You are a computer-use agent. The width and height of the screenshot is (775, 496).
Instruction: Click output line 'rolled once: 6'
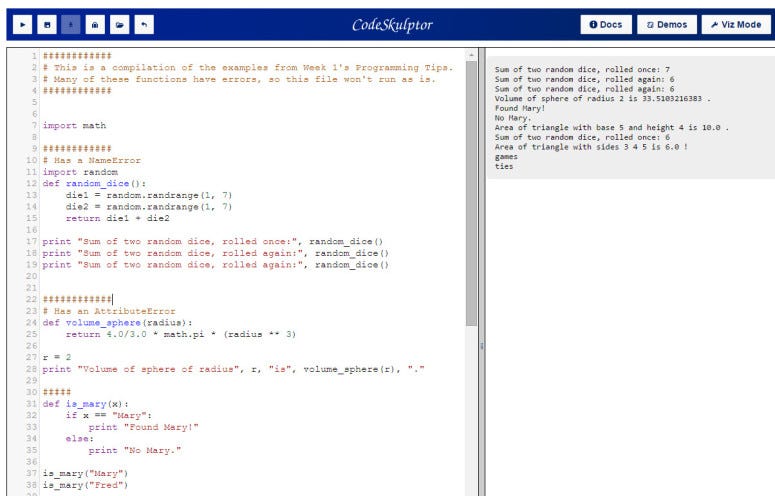(x=582, y=137)
